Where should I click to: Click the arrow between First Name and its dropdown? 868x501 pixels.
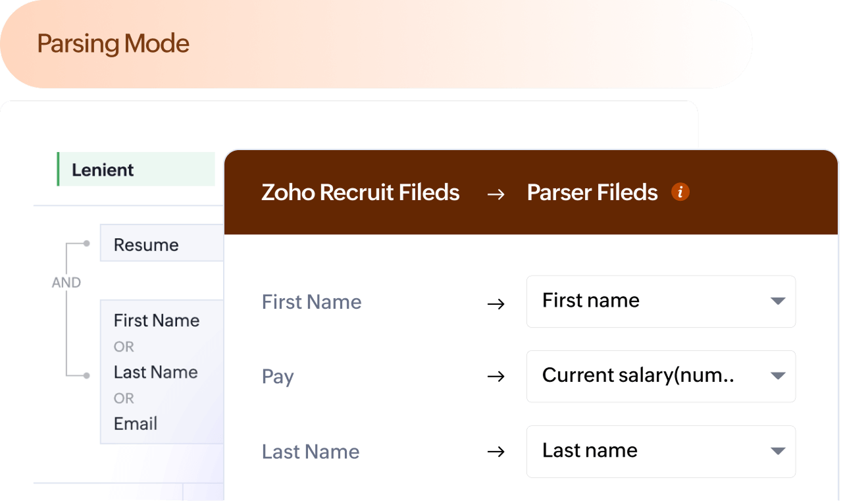point(497,303)
